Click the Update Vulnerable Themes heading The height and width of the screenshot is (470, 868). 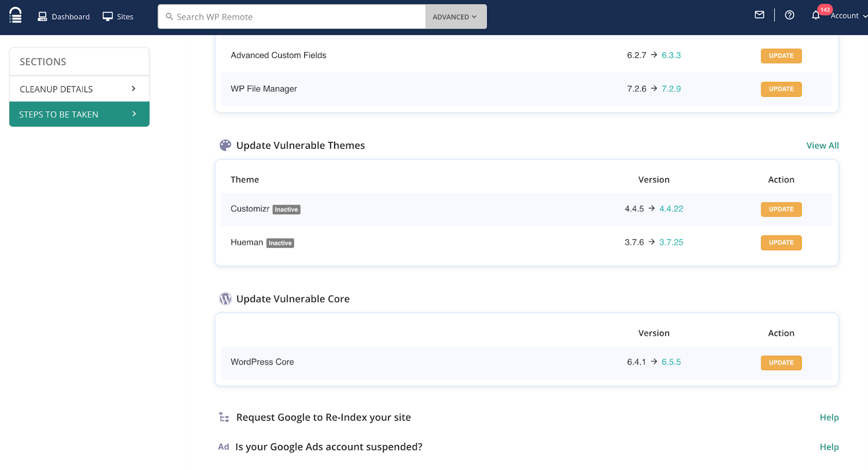pyautogui.click(x=301, y=145)
